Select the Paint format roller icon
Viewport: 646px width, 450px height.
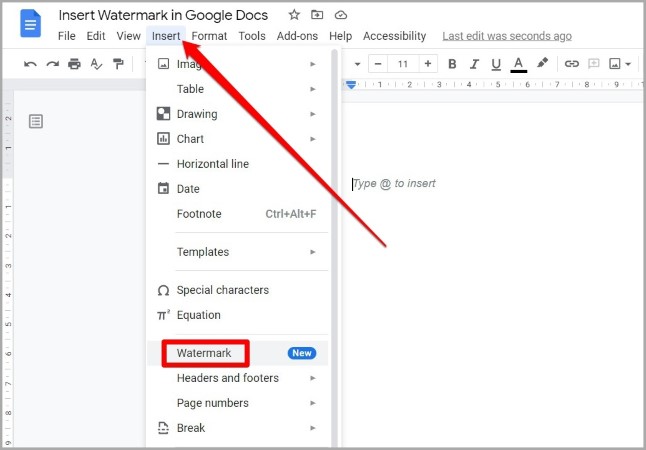point(118,64)
